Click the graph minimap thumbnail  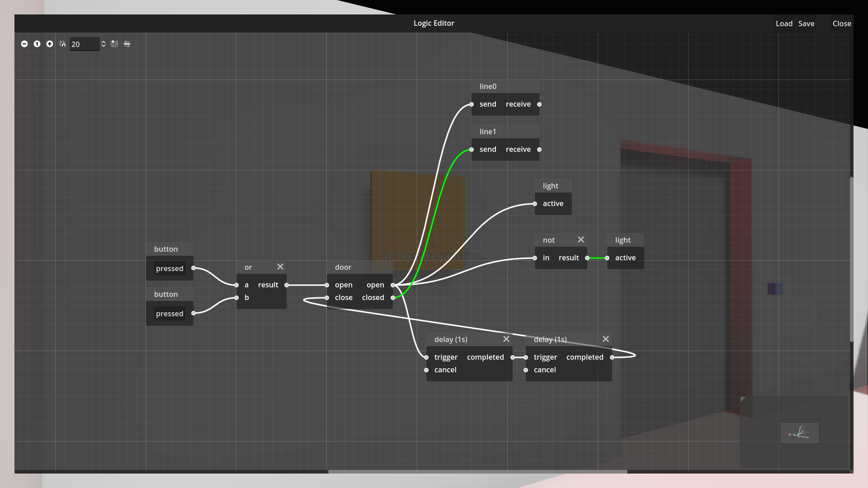coord(799,433)
